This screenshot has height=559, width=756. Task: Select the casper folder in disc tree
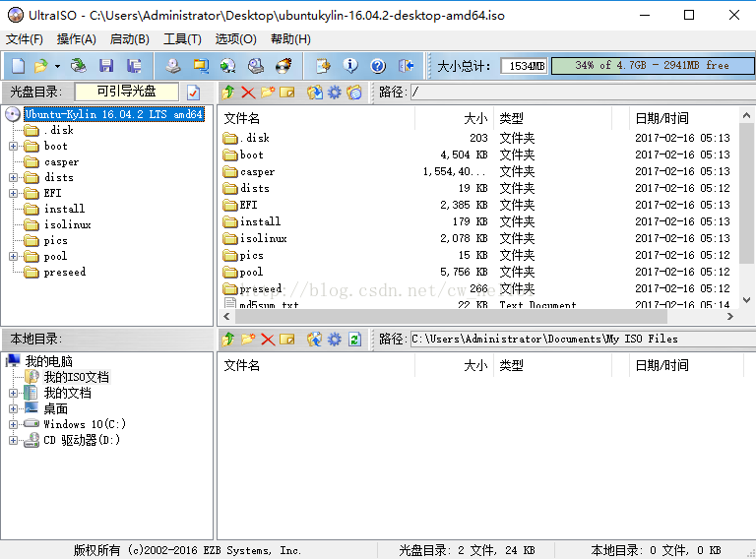click(61, 162)
